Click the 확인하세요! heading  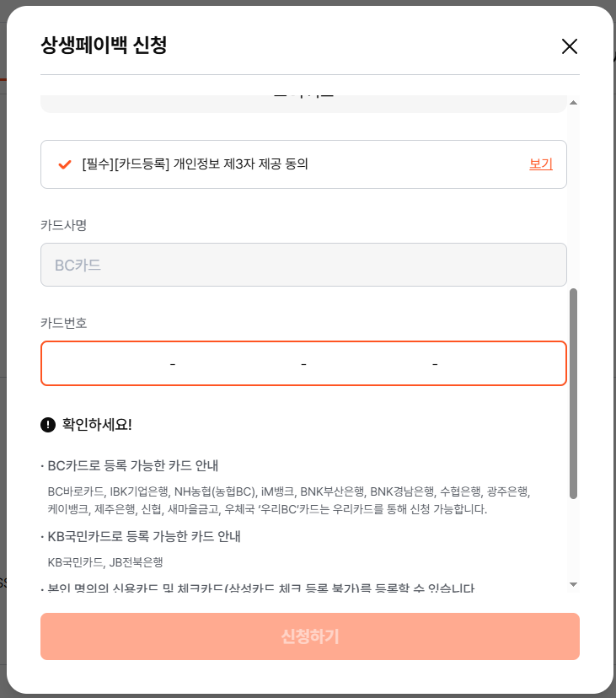coord(97,424)
